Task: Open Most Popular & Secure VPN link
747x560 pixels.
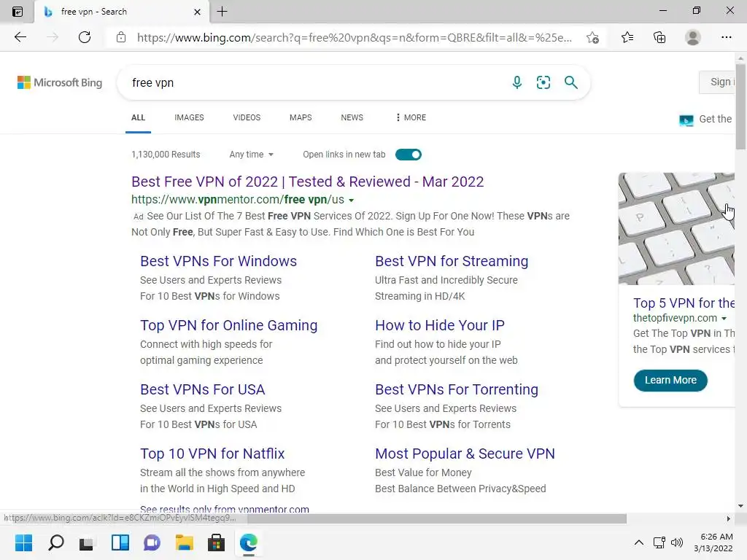Action: tap(465, 454)
